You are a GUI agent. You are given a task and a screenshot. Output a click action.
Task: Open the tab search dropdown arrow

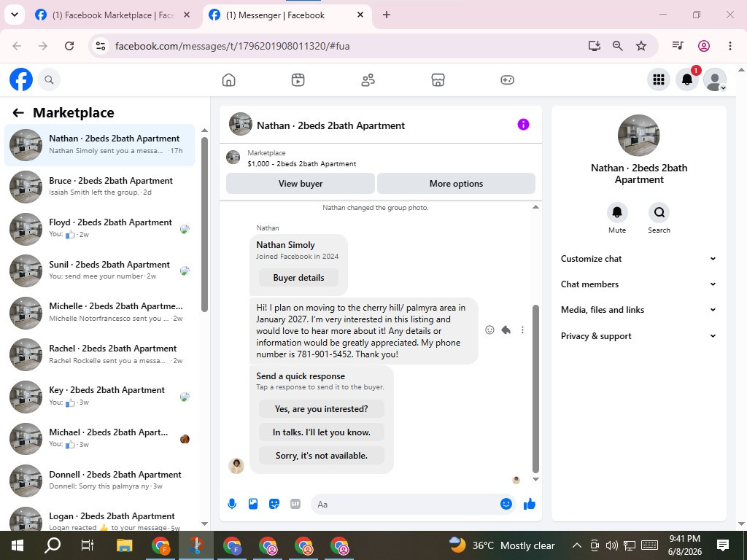15,15
